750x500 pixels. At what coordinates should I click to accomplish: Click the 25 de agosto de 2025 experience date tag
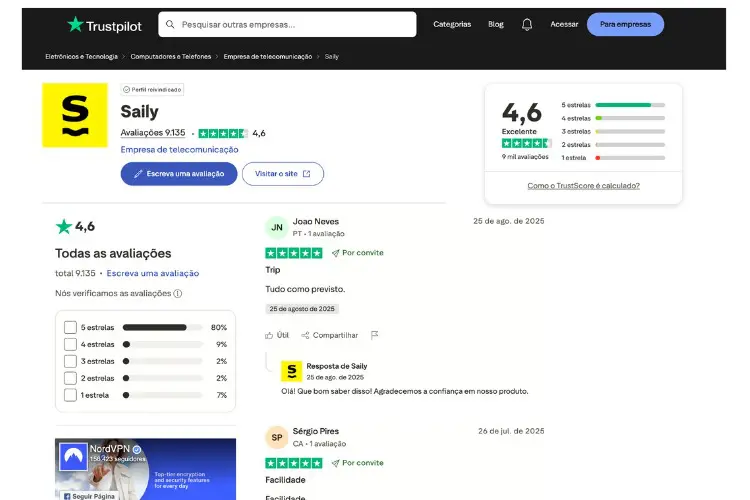point(302,309)
